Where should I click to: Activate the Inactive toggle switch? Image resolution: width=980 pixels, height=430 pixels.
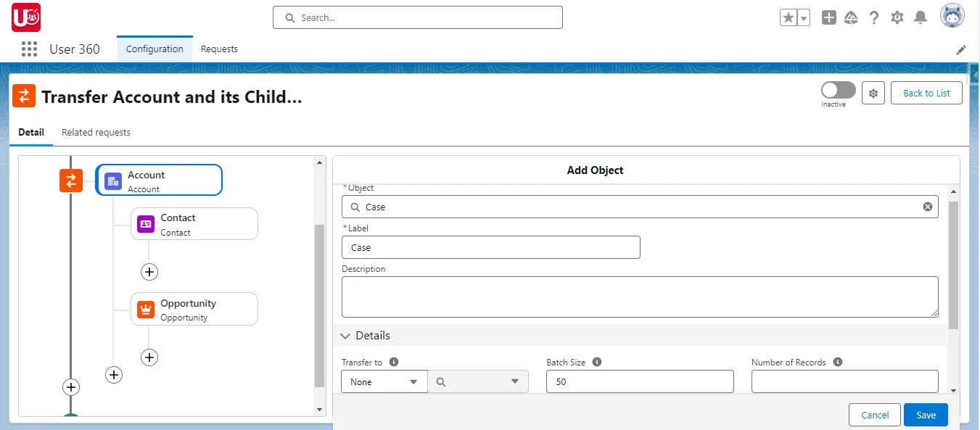click(837, 91)
